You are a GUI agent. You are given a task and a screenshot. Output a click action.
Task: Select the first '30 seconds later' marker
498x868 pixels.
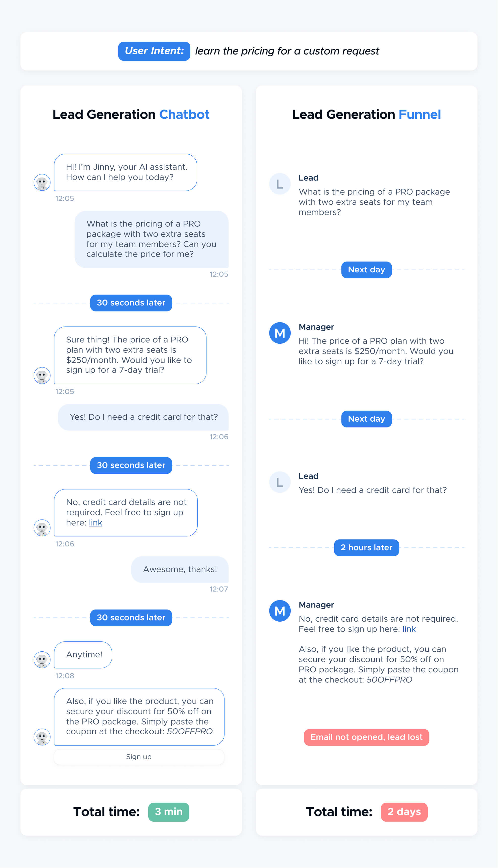click(131, 303)
